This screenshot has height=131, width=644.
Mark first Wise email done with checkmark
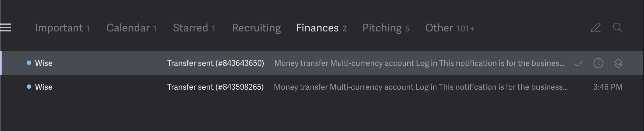pyautogui.click(x=578, y=64)
